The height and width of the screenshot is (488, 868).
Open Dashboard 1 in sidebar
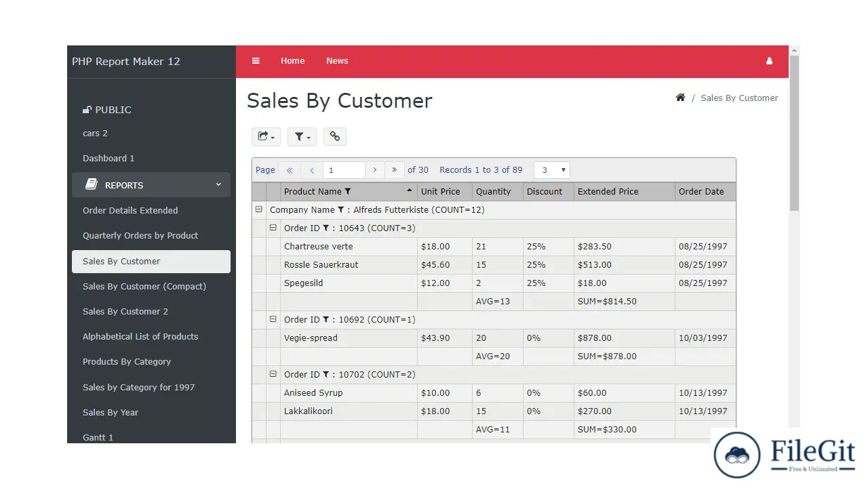click(x=108, y=159)
